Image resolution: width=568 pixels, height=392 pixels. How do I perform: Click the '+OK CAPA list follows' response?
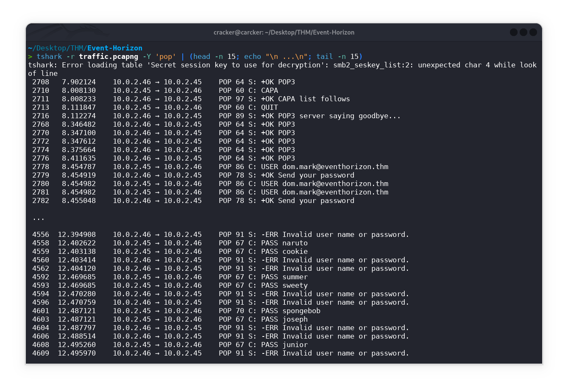point(305,99)
